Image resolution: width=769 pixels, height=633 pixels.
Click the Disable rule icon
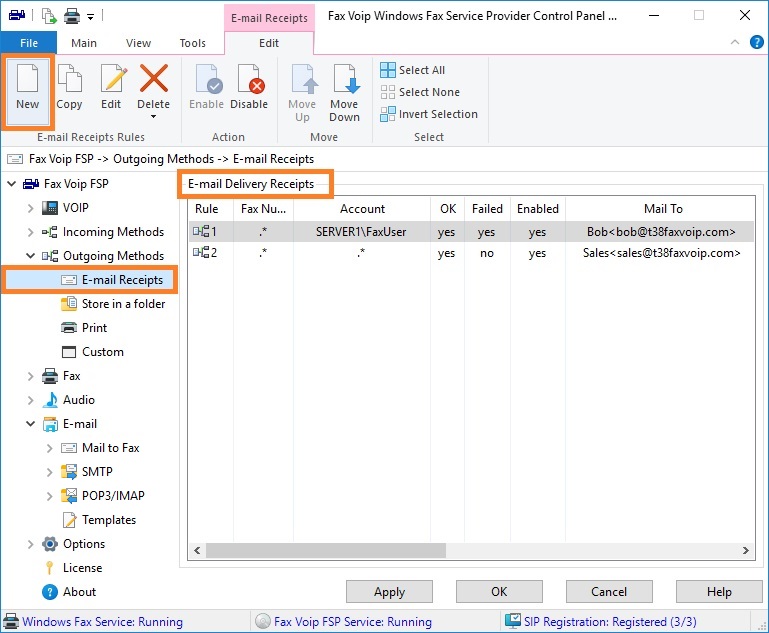click(251, 78)
